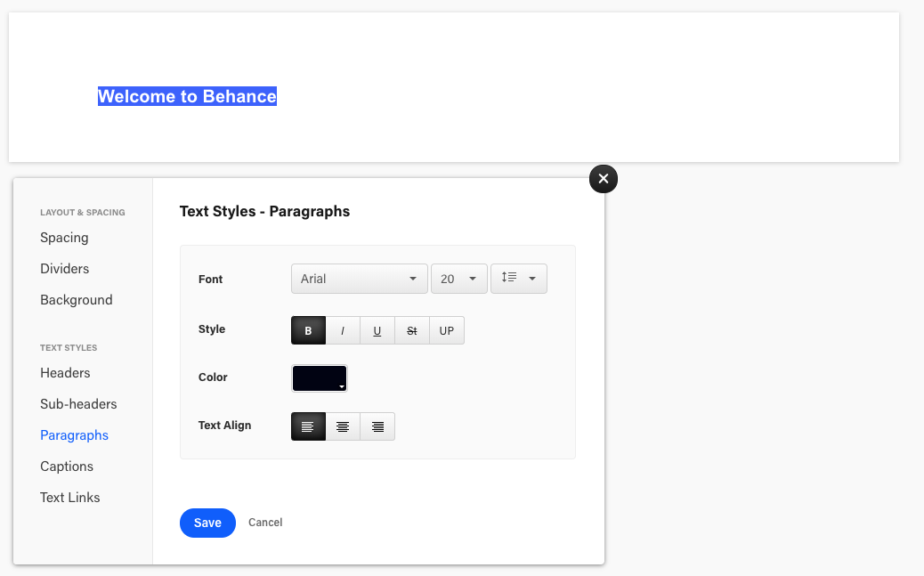Align paragraph text center
924x576 pixels.
point(343,426)
